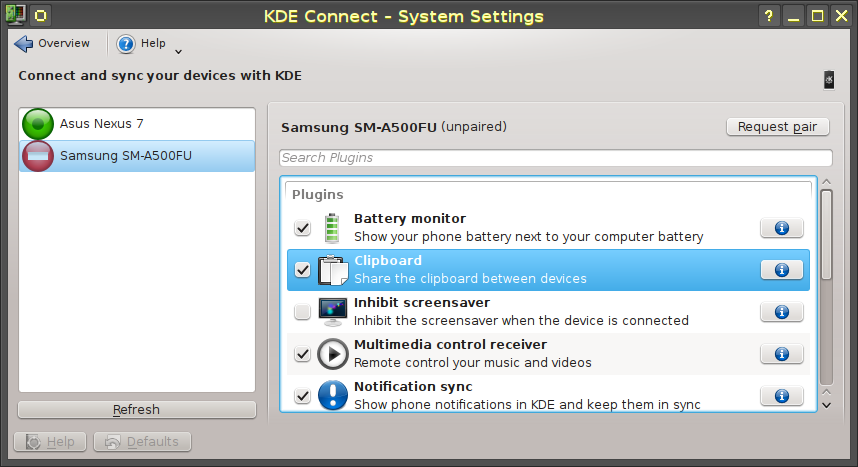
Task: Click the plugin list scrollbar handle
Action: 826,235
